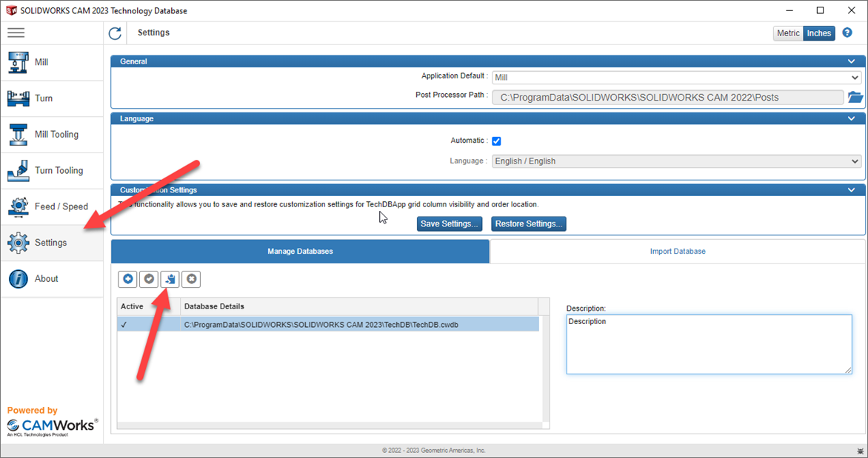The height and width of the screenshot is (458, 868).
Task: Enable the Automatic language checkbox
Action: 496,141
